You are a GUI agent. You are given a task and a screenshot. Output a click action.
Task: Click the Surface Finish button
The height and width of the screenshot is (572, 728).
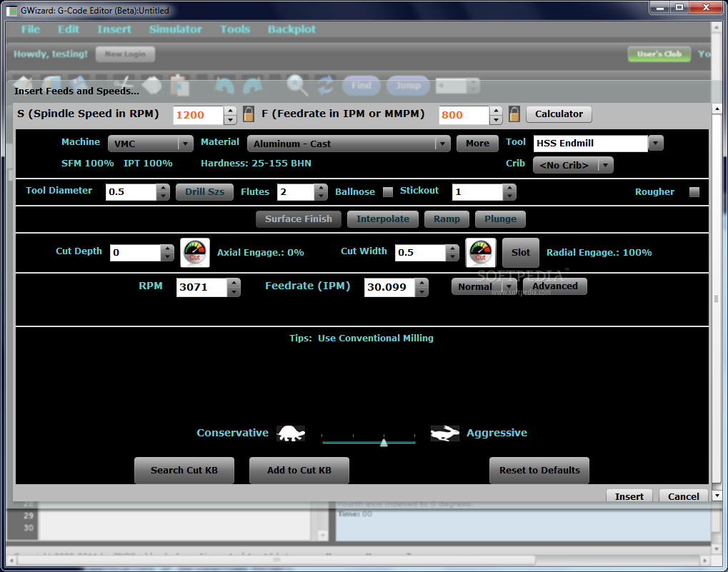[299, 219]
